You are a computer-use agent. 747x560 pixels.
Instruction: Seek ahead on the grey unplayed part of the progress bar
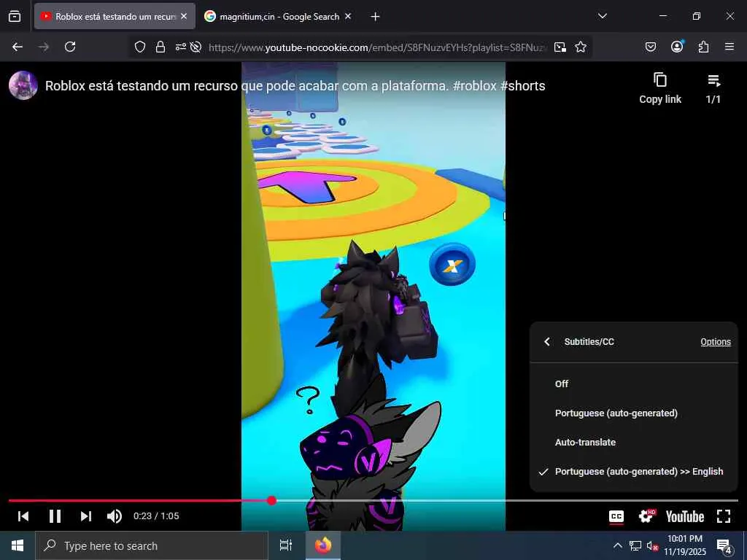click(x=508, y=500)
